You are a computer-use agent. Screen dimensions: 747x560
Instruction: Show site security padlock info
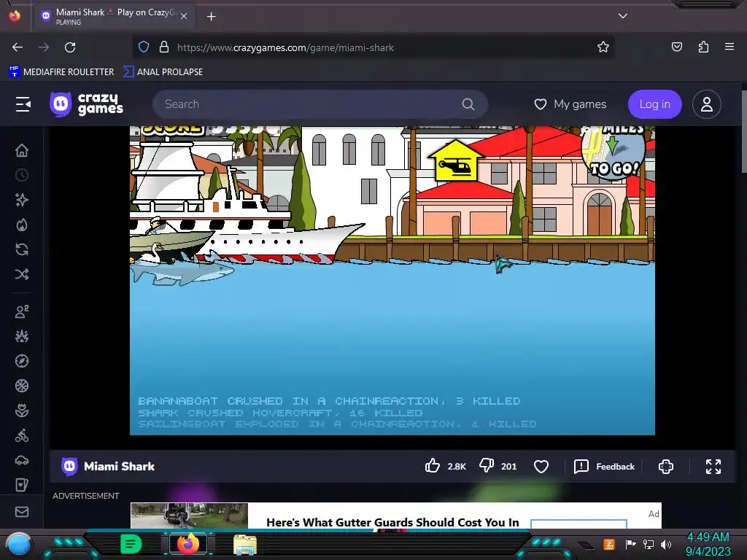point(164,47)
